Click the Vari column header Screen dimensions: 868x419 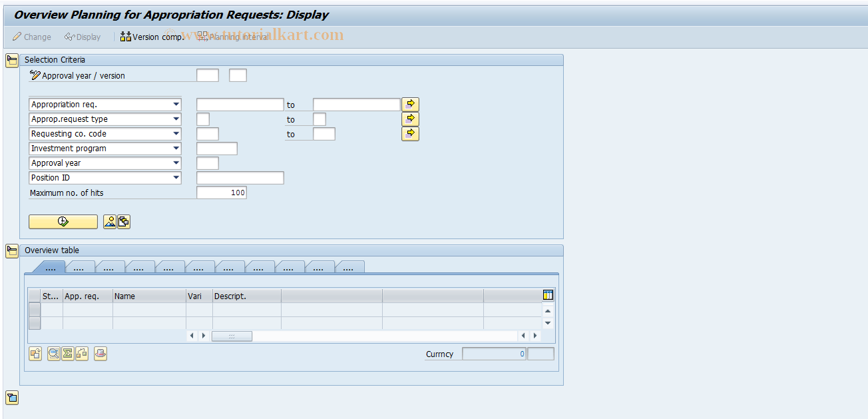(x=199, y=296)
